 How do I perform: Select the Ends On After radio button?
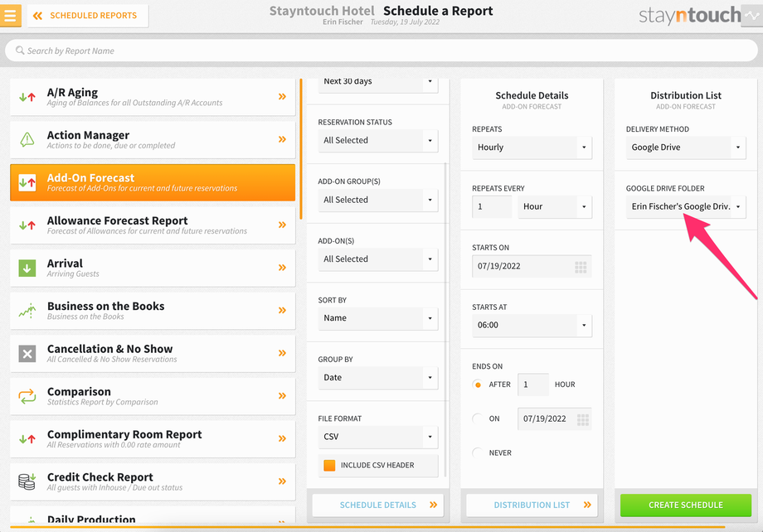click(x=478, y=384)
